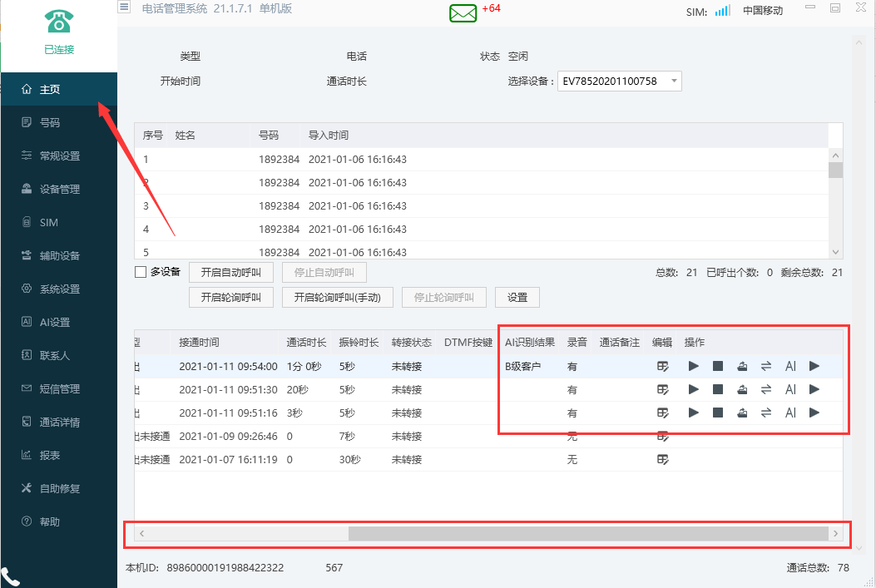This screenshot has width=876, height=588.
Task: Click edit icon for the 09:51:16 call
Action: 662,413
